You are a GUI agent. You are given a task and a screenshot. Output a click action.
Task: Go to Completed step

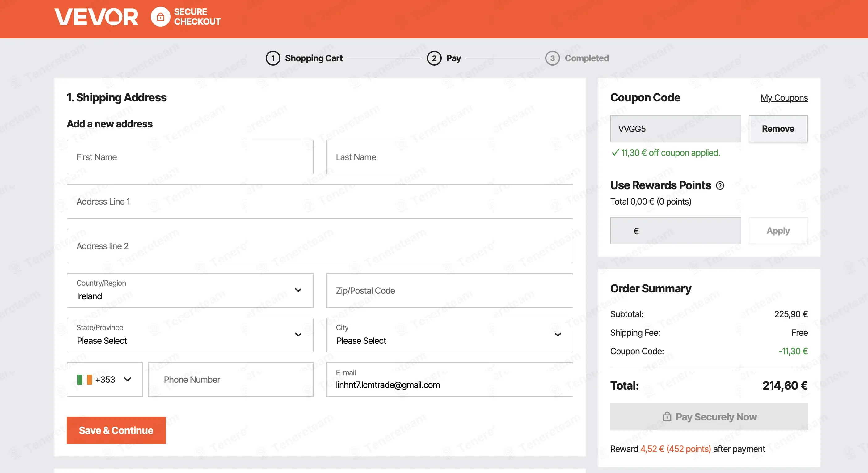point(587,58)
